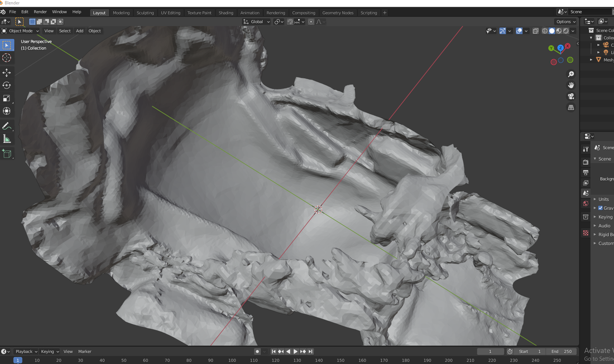Open the World properties tab
The image size is (614, 364).
pos(586,203)
